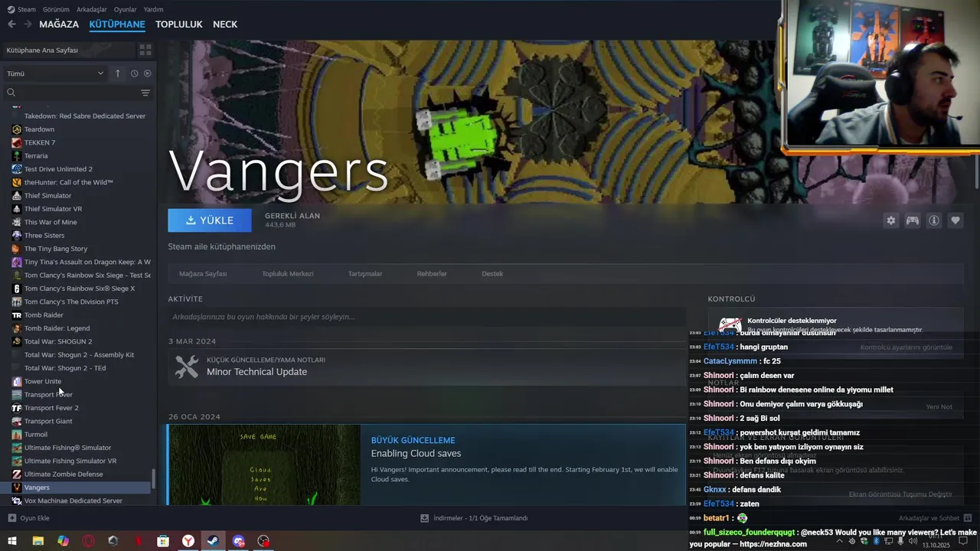Screen dimensions: 980x551
Task: Open Discord from the taskbar
Action: pyautogui.click(x=238, y=541)
